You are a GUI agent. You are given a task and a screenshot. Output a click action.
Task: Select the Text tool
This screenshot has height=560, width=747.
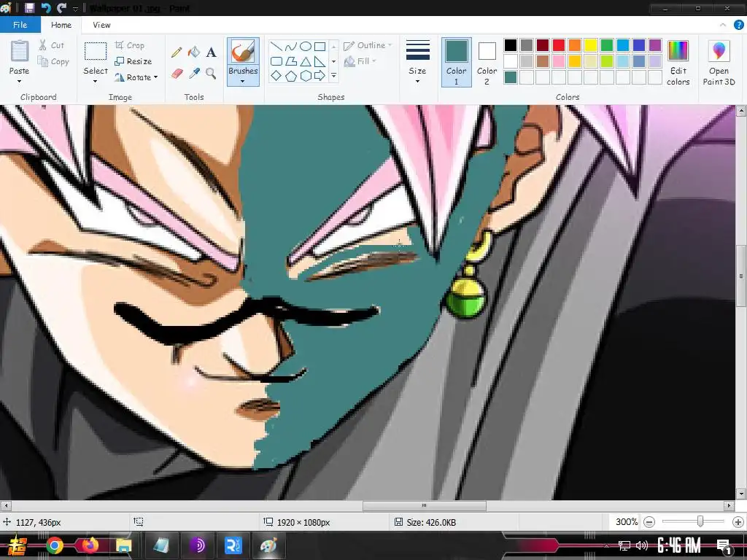[211, 52]
